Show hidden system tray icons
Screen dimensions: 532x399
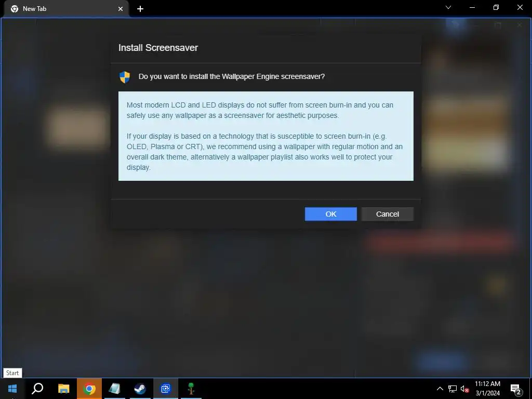[x=440, y=389]
